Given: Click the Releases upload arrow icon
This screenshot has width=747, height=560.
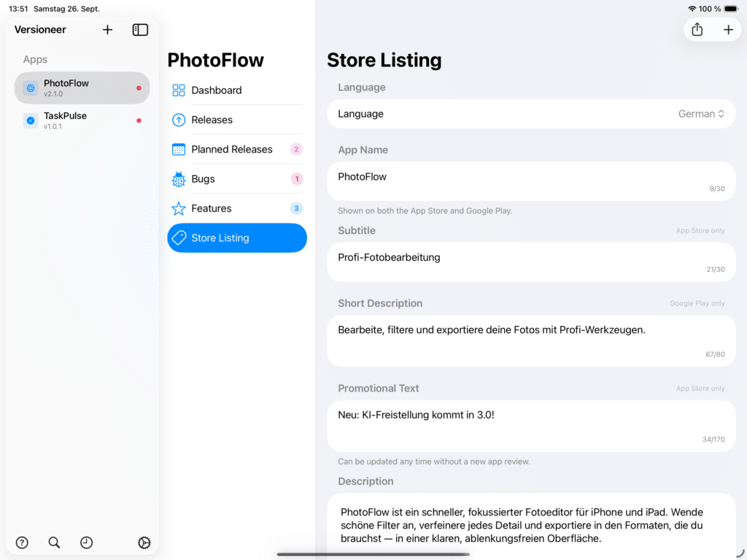Looking at the screenshot, I should 179,120.
